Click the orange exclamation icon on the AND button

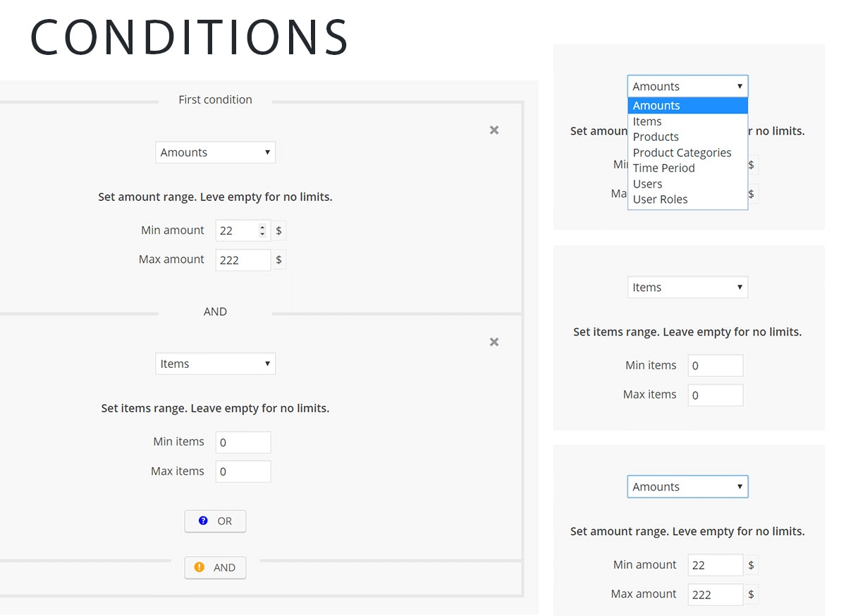201,567
